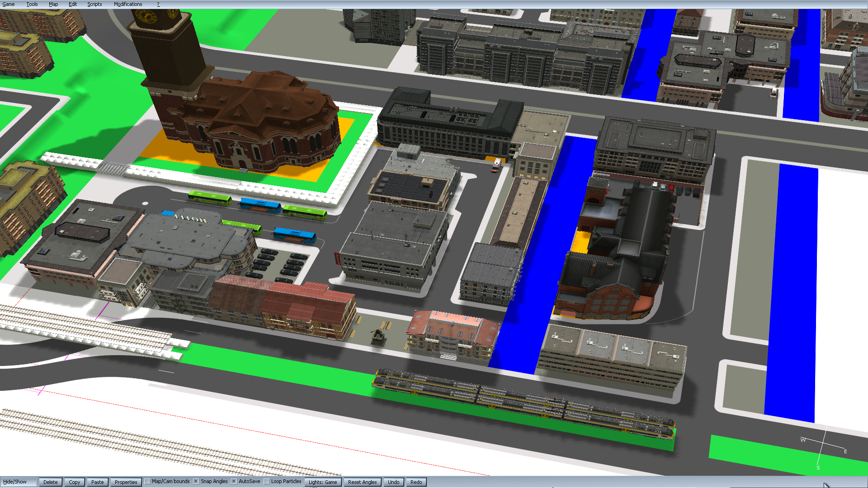Toggle the Lights: Game mode button
This screenshot has height=488, width=868.
tap(323, 482)
